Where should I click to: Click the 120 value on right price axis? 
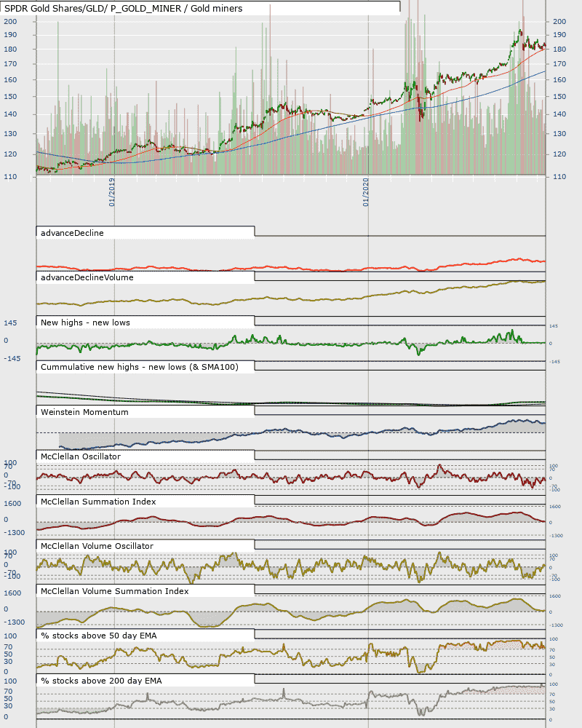[x=559, y=154]
